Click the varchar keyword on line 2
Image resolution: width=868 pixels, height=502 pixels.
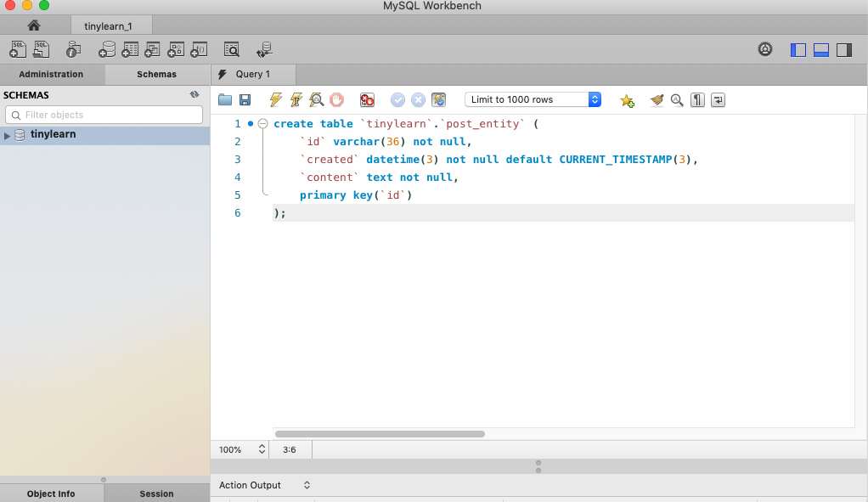[357, 142]
